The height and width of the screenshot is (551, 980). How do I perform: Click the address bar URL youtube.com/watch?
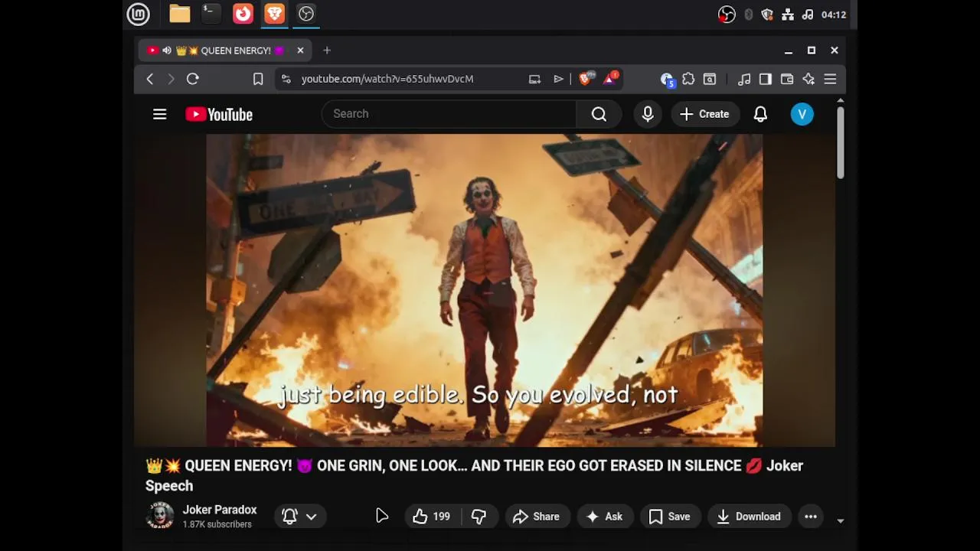pos(387,79)
